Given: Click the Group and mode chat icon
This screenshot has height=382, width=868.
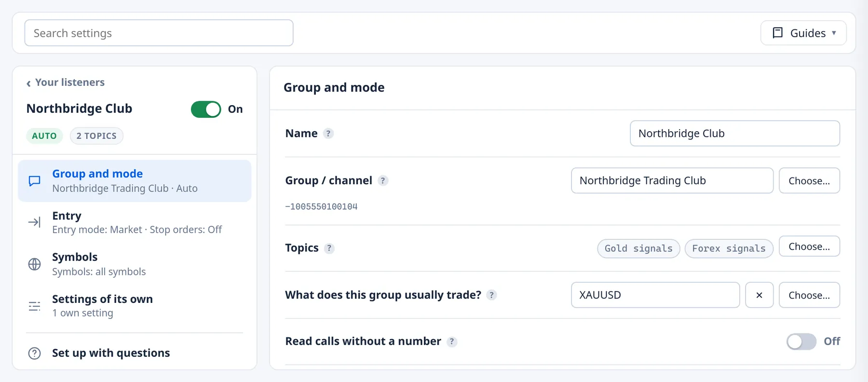Looking at the screenshot, I should 34,181.
